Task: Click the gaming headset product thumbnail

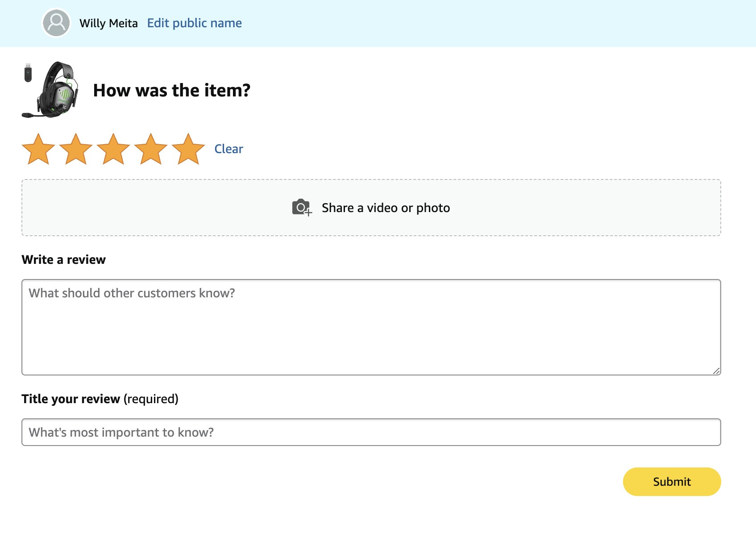Action: (50, 90)
